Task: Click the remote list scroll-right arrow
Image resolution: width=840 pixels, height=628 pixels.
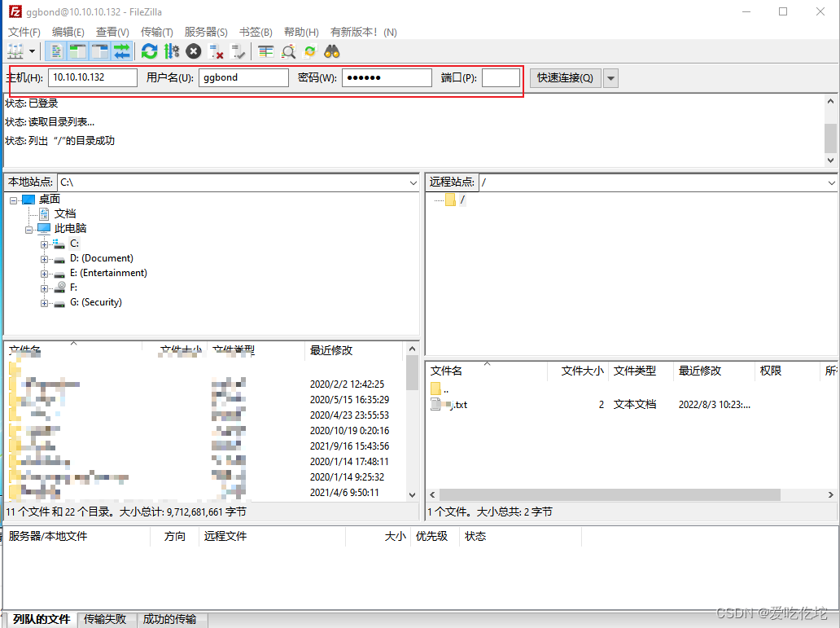Action: [x=831, y=495]
